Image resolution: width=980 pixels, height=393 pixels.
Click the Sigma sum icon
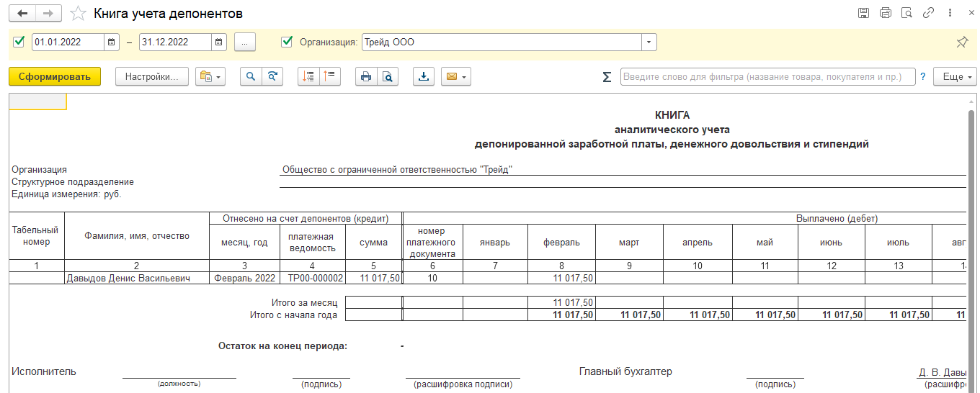607,77
